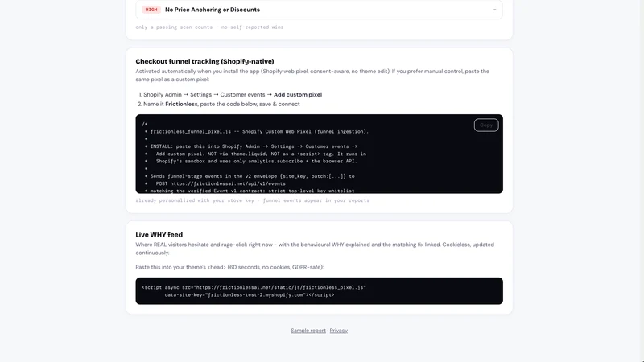Click the already personalized store key note
Image resolution: width=644 pixels, height=362 pixels.
point(252,200)
